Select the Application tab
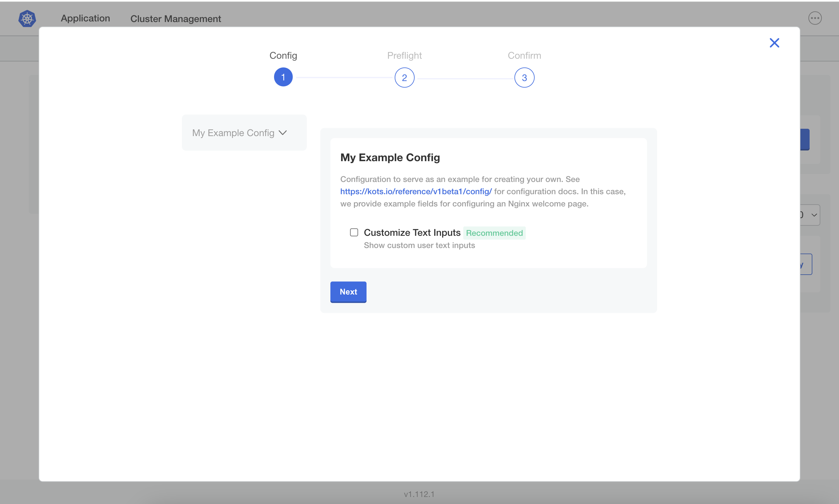This screenshot has width=839, height=504. tap(85, 18)
